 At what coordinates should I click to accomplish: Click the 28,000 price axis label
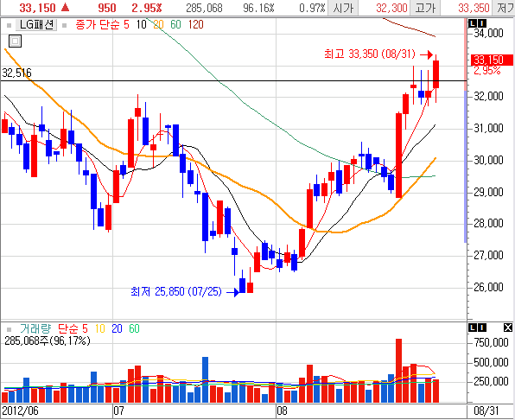488,224
